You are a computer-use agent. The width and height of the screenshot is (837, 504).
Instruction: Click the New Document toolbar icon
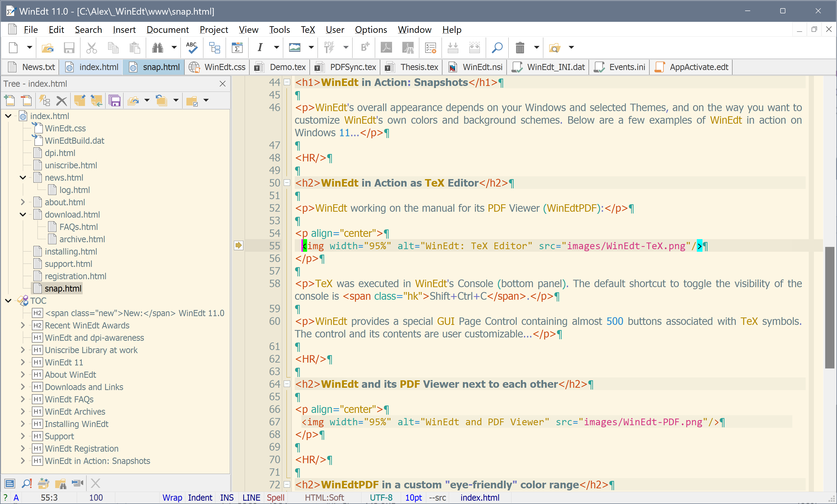pyautogui.click(x=13, y=47)
